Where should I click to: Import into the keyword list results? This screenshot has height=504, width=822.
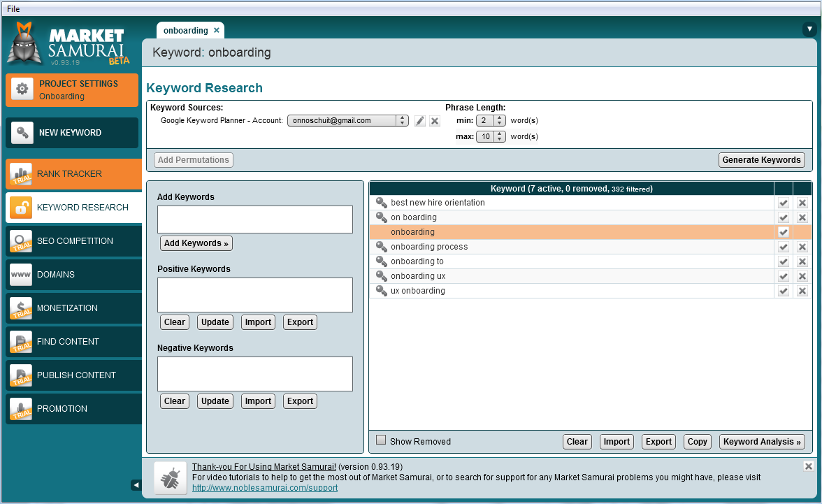point(616,442)
